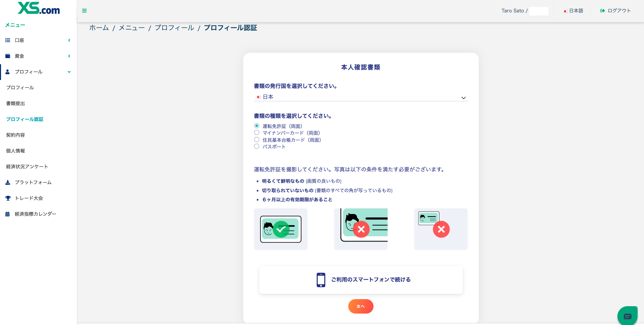Screen dimensions: 644x325
Task: Click the logout arrow icon
Action: pyautogui.click(x=602, y=11)
